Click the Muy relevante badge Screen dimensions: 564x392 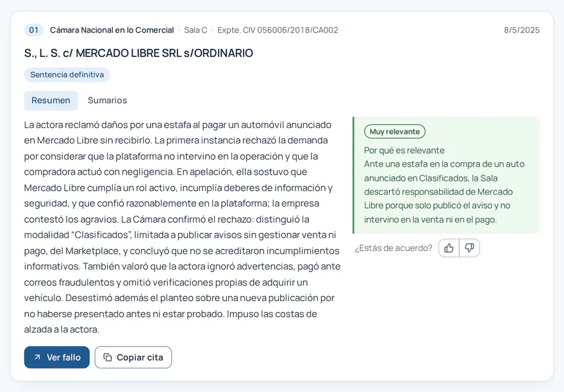pyautogui.click(x=395, y=131)
